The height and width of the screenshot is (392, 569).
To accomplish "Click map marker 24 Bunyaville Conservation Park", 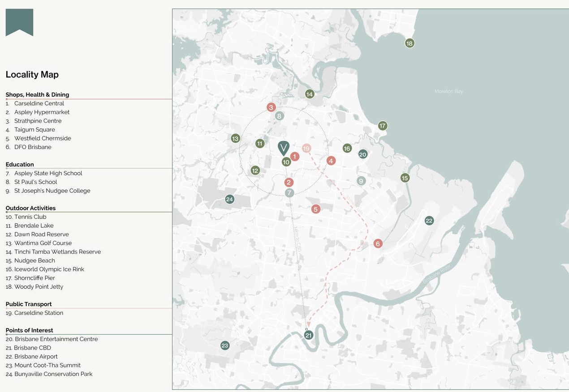I will [229, 199].
